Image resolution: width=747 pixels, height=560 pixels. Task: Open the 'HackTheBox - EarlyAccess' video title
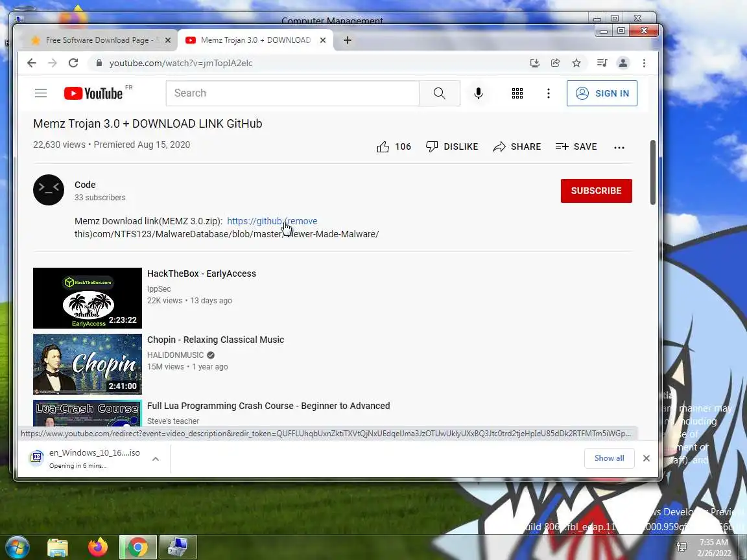click(x=202, y=274)
